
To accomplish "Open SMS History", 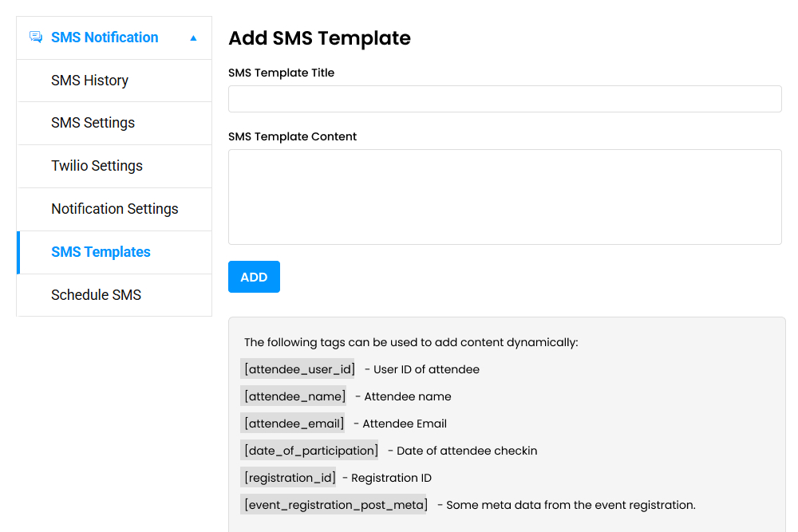I will click(89, 80).
